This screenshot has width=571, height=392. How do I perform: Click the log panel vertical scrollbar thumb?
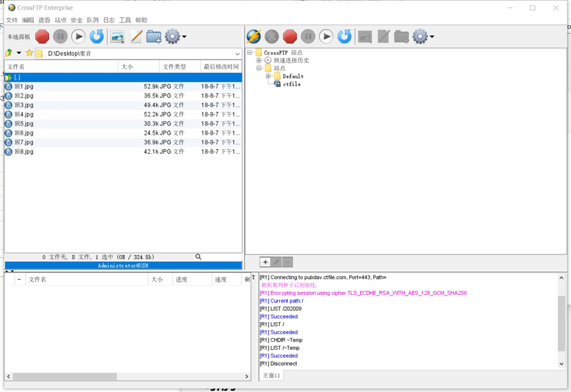561,323
